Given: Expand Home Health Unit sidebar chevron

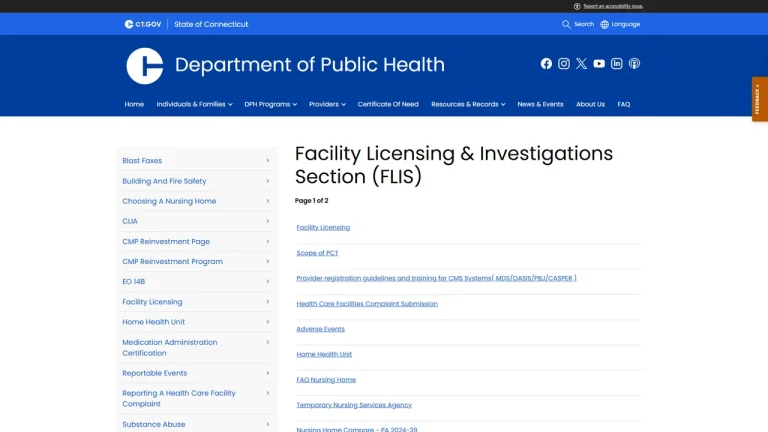Looking at the screenshot, I should (x=267, y=322).
